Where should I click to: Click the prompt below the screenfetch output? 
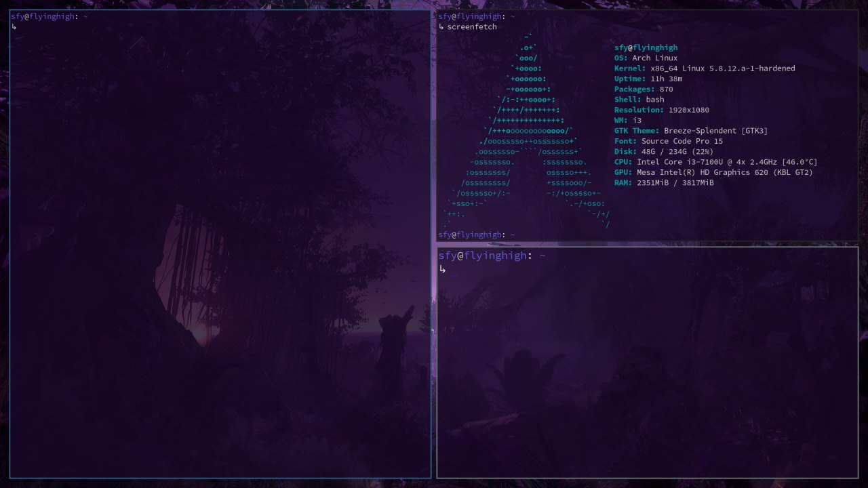(x=476, y=235)
